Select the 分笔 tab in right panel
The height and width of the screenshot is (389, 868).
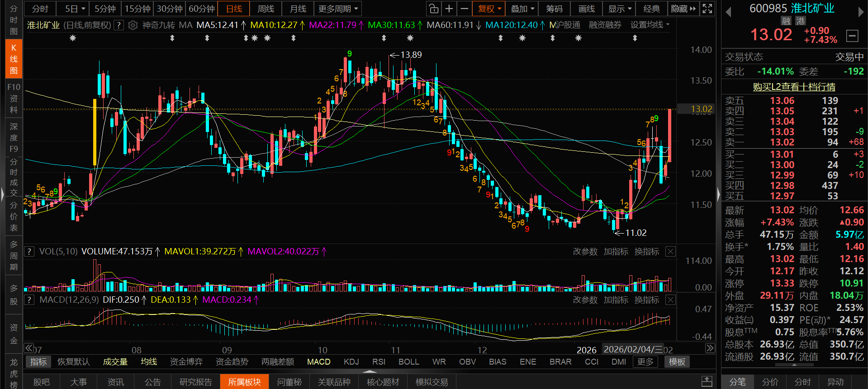(x=737, y=382)
